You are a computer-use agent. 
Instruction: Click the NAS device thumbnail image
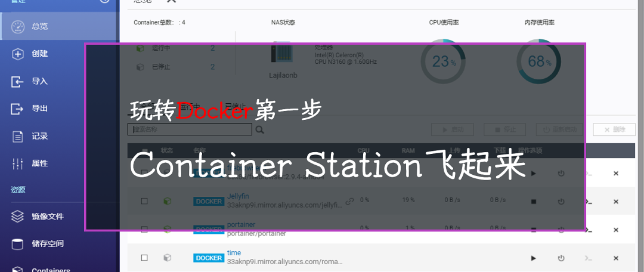(x=281, y=52)
